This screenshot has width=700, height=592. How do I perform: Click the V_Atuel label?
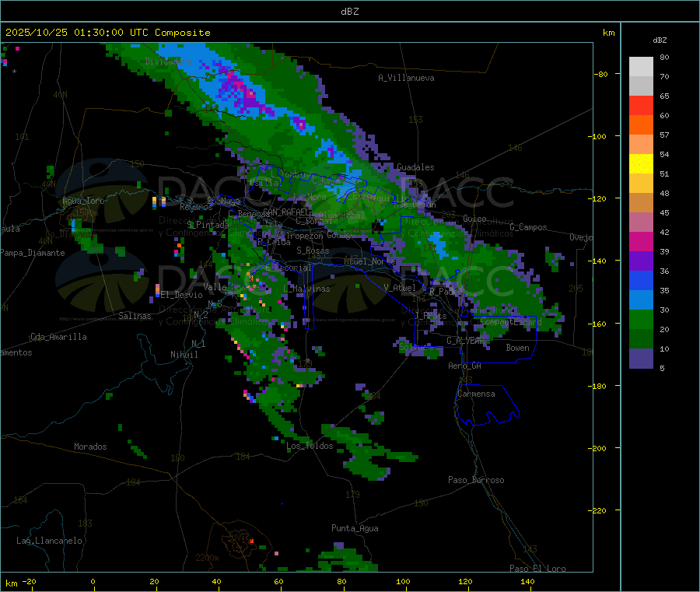(x=400, y=288)
